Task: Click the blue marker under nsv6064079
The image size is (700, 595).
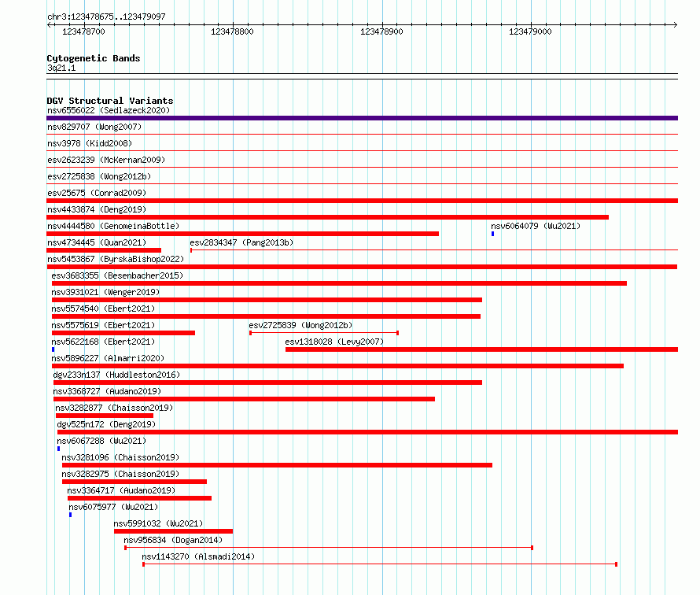Action: 493,234
